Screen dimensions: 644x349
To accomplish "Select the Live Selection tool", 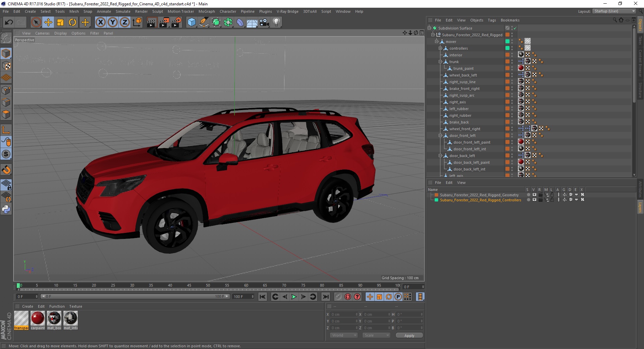I will point(36,22).
